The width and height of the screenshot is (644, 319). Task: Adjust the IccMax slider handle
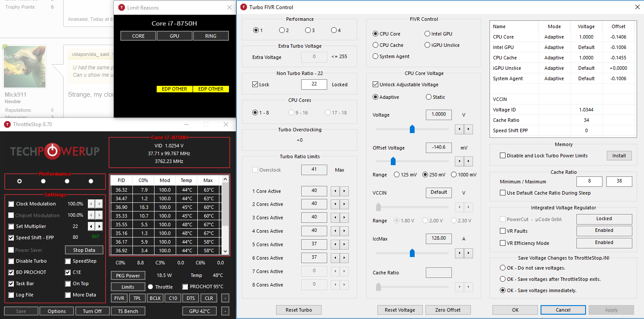pyautogui.click(x=412, y=253)
